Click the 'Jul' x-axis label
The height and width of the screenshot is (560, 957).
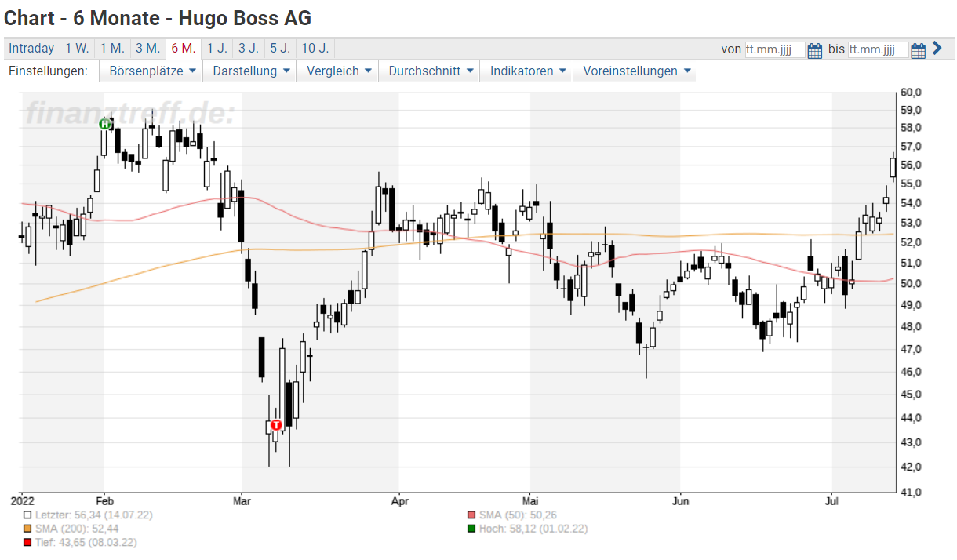(831, 500)
